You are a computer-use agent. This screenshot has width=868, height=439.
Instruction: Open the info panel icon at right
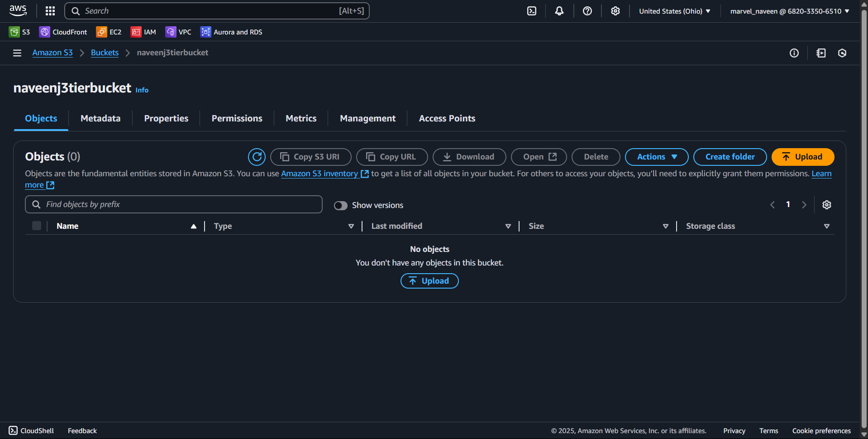pyautogui.click(x=794, y=53)
